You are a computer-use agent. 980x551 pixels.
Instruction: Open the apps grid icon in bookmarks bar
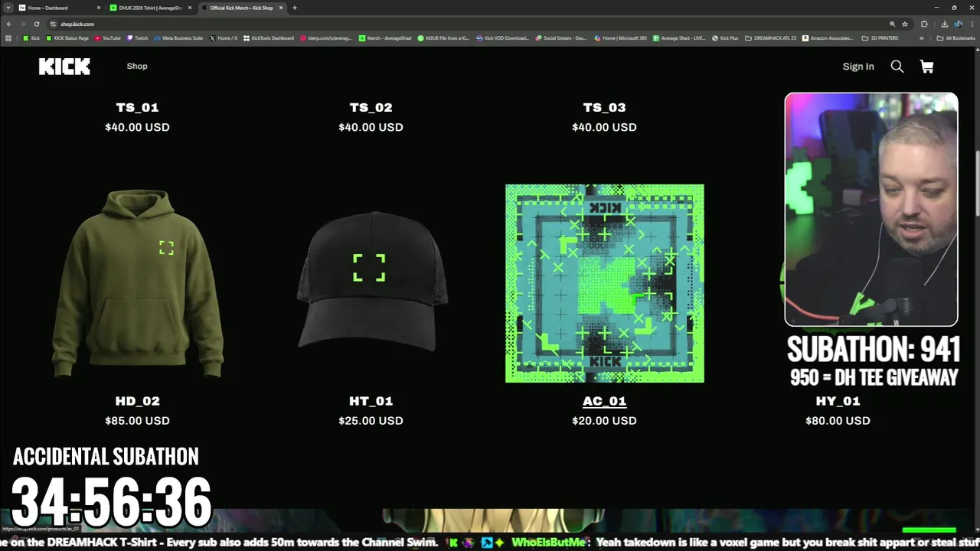[9, 37]
